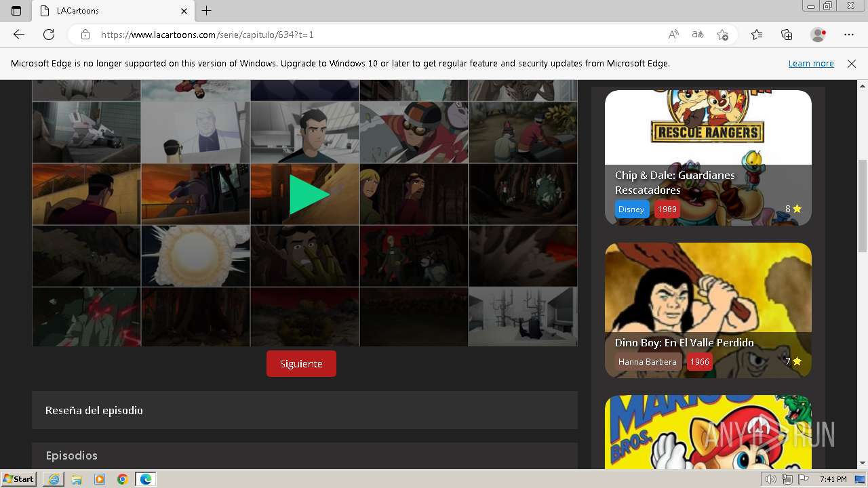Go back with the browser back arrow
868x488 pixels.
point(19,35)
